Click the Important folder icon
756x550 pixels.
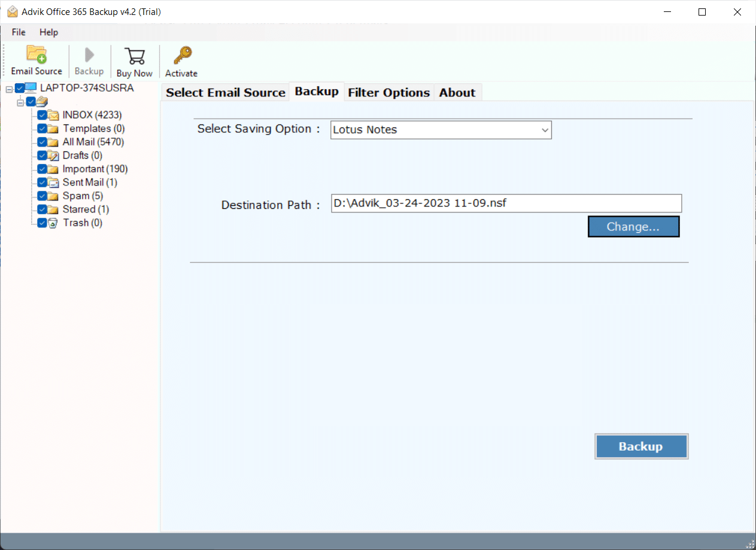[x=54, y=169]
